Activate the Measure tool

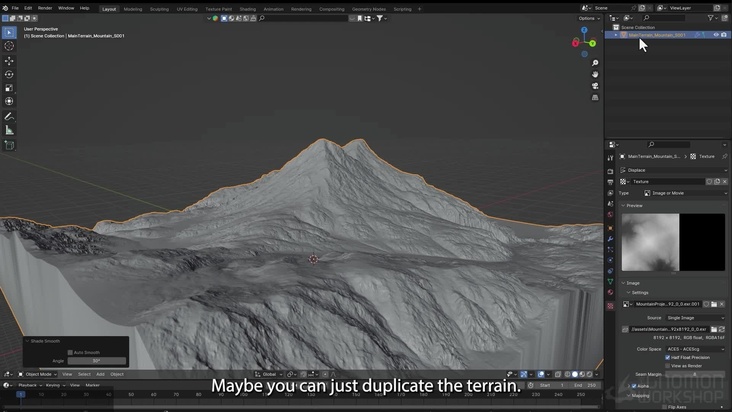point(9,130)
